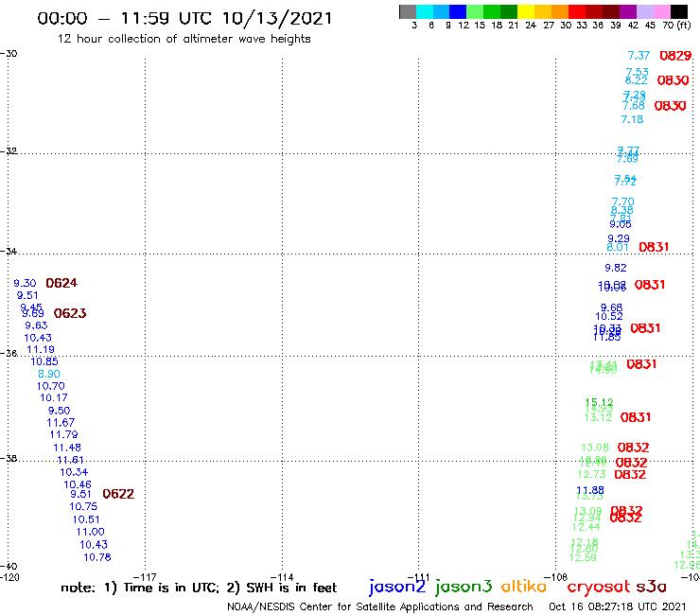The height and width of the screenshot is (615, 700).
Task: Click the s3a satellite legend label
Action: click(x=651, y=587)
